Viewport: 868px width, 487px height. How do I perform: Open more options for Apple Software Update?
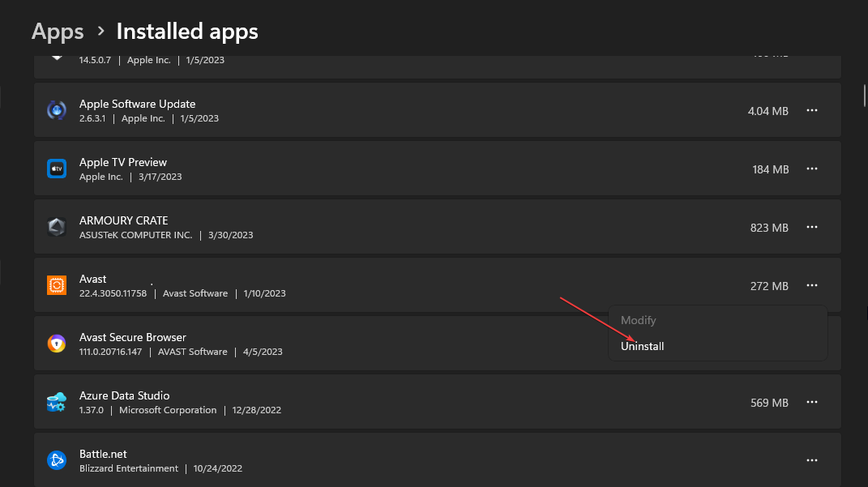(x=811, y=111)
